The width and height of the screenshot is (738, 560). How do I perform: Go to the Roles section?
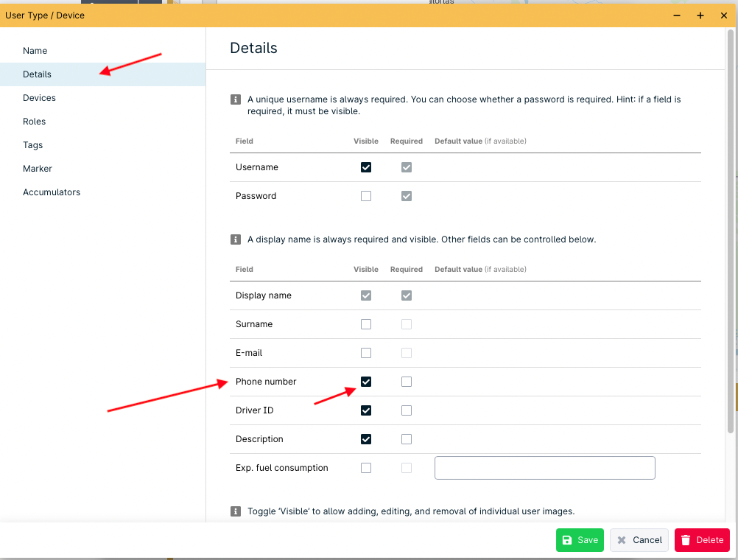[x=35, y=122]
